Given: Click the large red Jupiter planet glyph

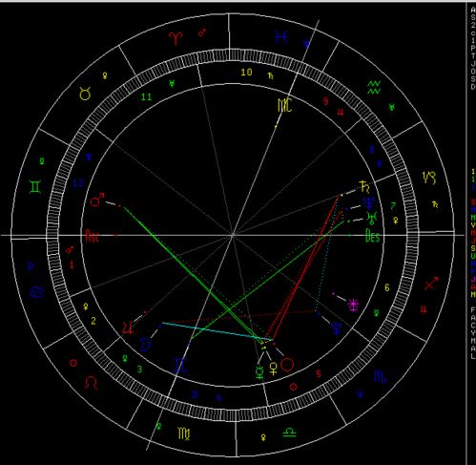Looking at the screenshot, I should [128, 328].
